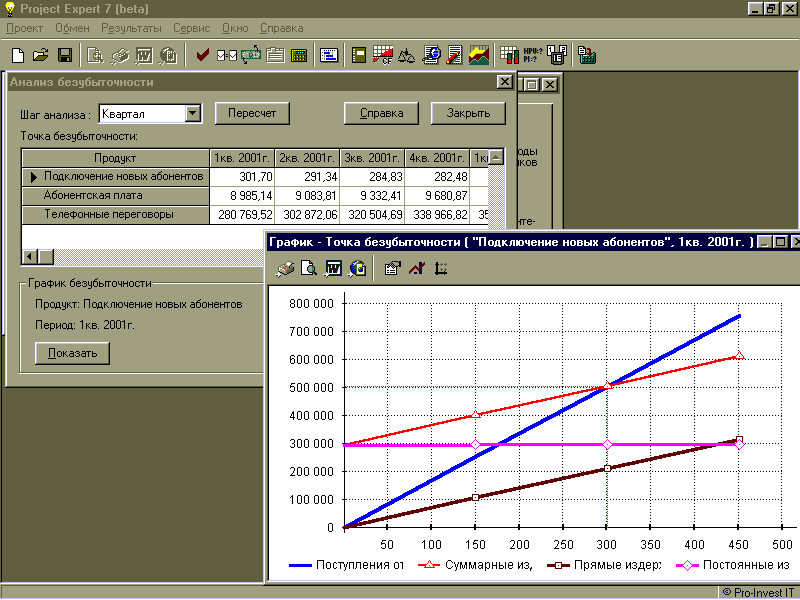Image resolution: width=800 pixels, height=600 pixels.
Task: Open the Обмен menu
Action: point(72,29)
